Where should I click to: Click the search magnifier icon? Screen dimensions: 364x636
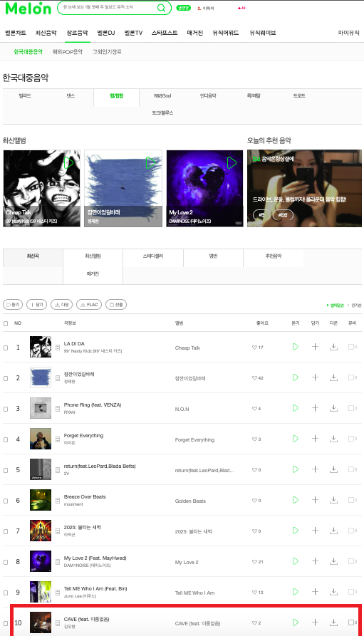(x=161, y=8)
